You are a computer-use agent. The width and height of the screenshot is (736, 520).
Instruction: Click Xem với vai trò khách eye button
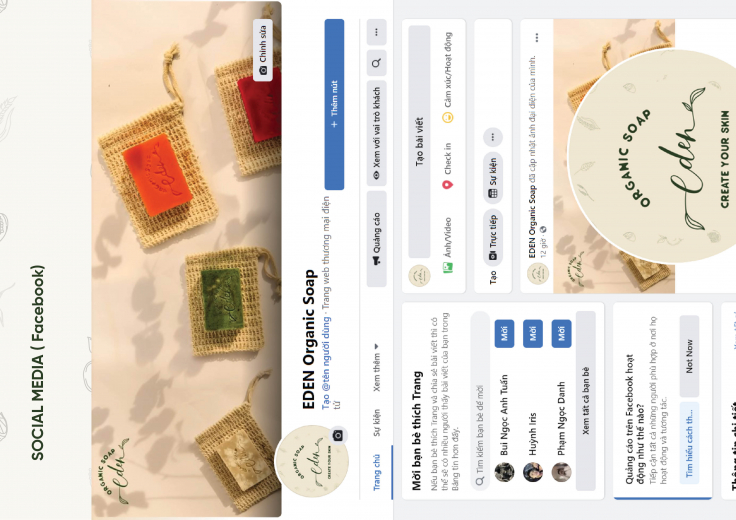pyautogui.click(x=376, y=133)
